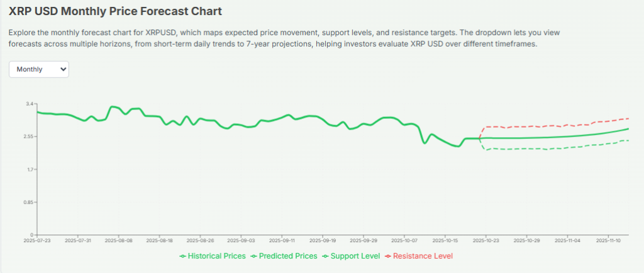Click the green dashed support line on chart
Image resolution: width=644 pixels, height=273 pixels.
coord(535,148)
